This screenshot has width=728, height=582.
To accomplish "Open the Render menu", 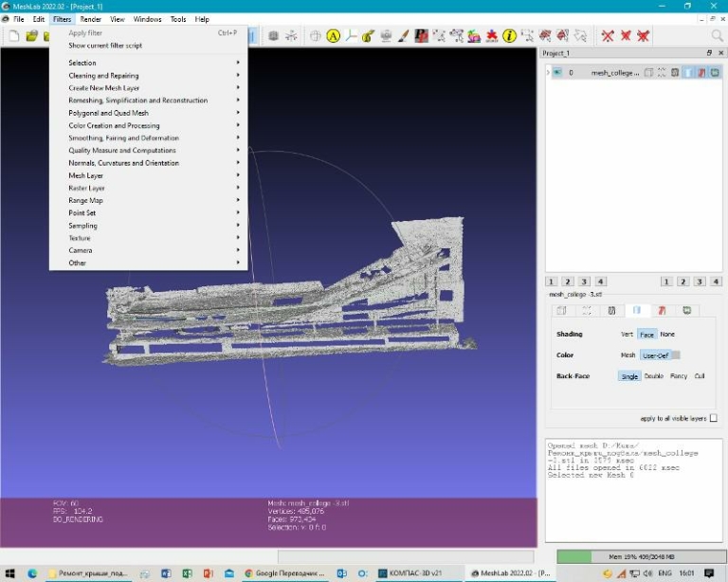I will (x=90, y=19).
